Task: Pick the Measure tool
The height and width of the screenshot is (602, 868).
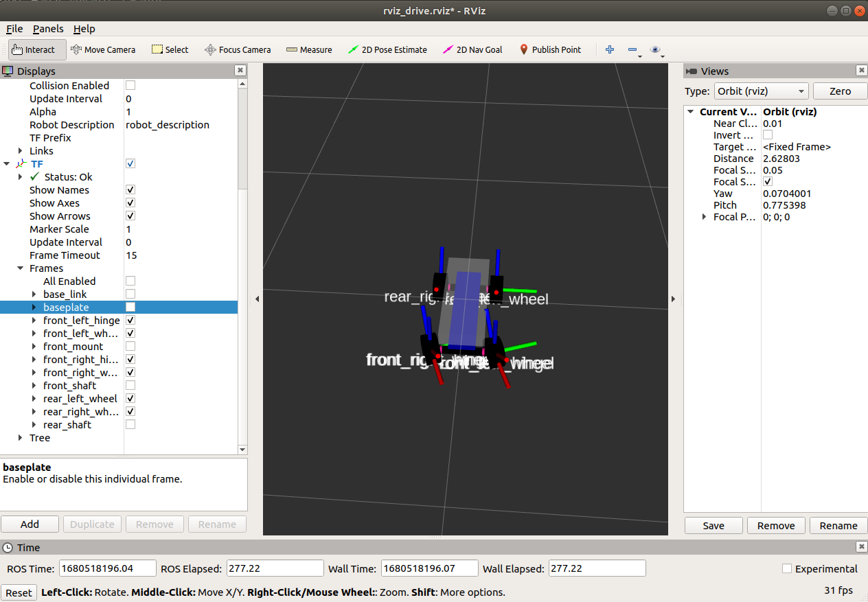Action: point(309,49)
